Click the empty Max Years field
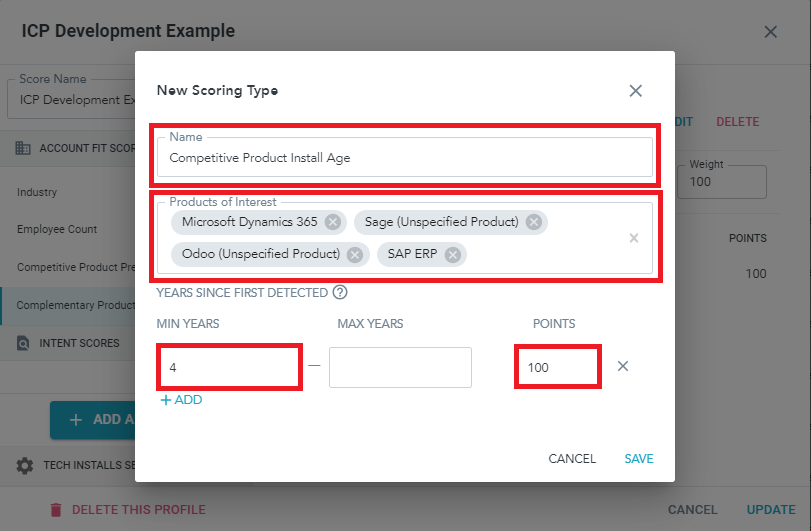Viewport: 811px width, 531px height. [x=400, y=367]
